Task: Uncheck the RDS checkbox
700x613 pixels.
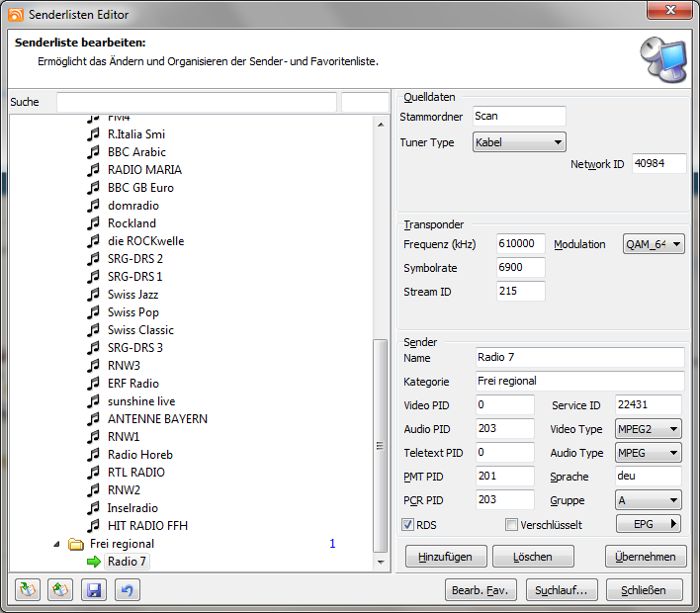Action: click(x=408, y=524)
